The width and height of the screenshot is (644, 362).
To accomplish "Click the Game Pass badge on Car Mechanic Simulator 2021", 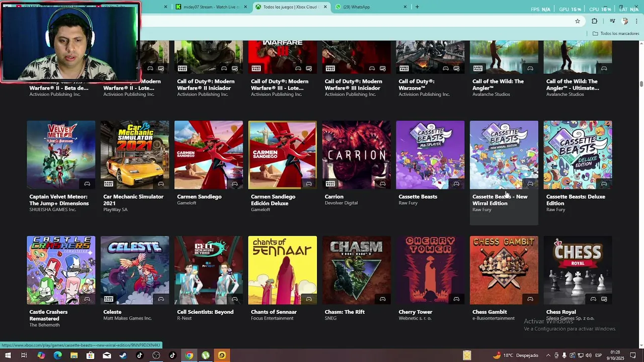I will pos(108,184).
